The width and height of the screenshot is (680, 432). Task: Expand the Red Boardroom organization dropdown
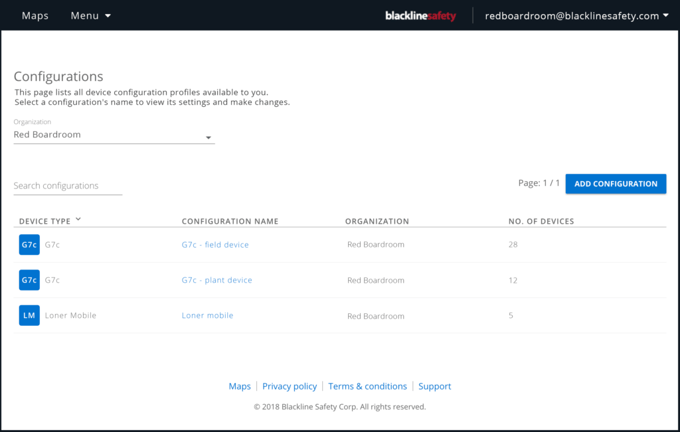point(114,135)
